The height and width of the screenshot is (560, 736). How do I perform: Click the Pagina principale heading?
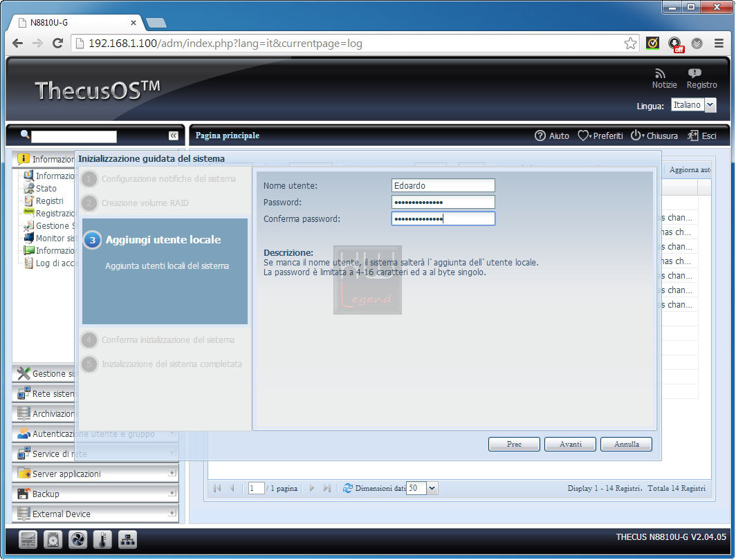coord(227,136)
